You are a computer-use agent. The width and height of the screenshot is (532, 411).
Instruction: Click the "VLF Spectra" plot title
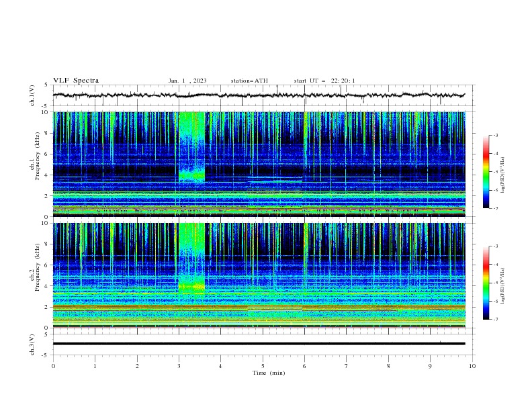(76, 81)
